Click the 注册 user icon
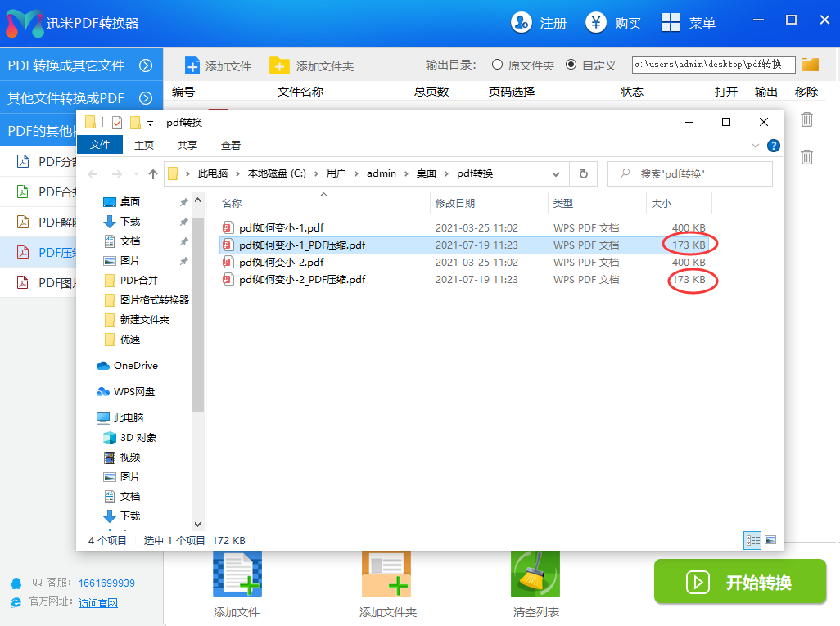 pos(521,23)
